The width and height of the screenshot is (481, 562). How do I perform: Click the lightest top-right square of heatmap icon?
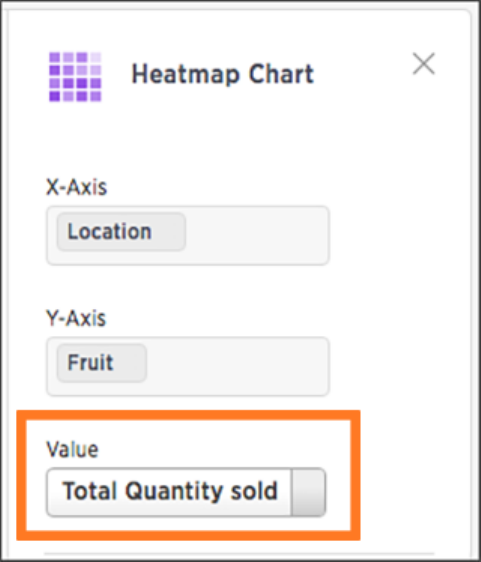(96, 57)
